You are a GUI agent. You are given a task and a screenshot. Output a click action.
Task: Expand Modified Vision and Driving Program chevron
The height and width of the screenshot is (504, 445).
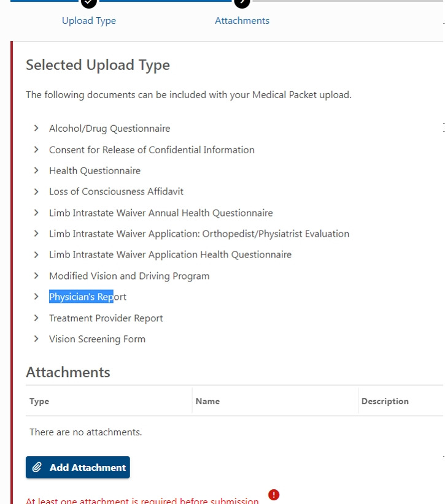[x=36, y=276]
